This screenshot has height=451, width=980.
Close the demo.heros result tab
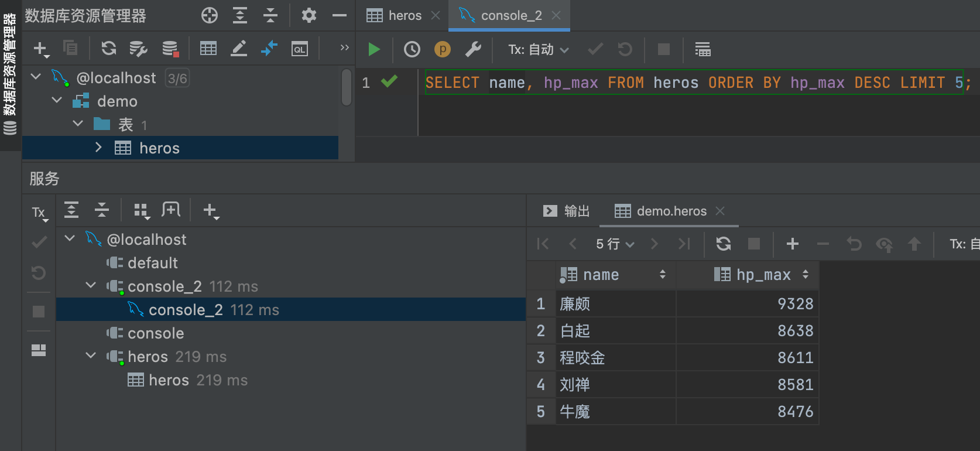pos(721,211)
